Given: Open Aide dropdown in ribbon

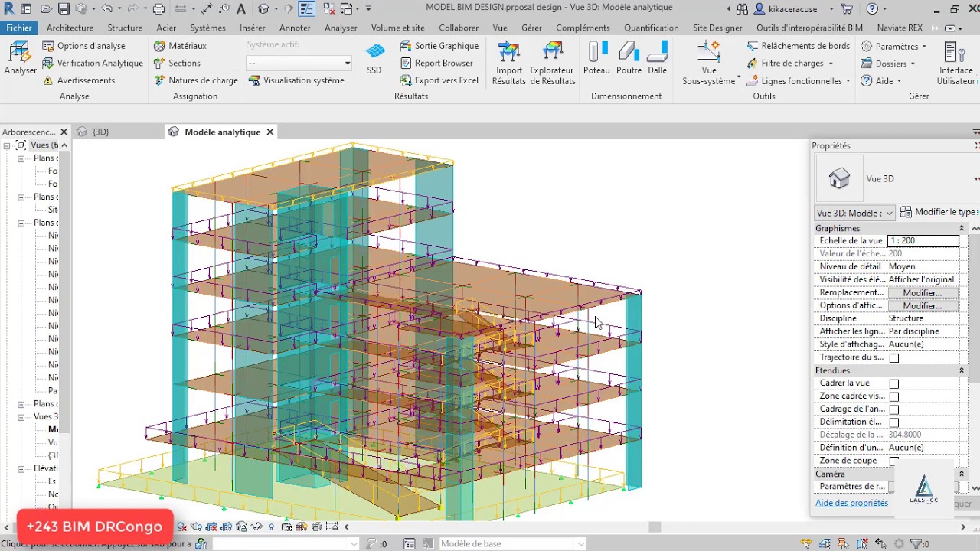Looking at the screenshot, I should pyautogui.click(x=881, y=80).
